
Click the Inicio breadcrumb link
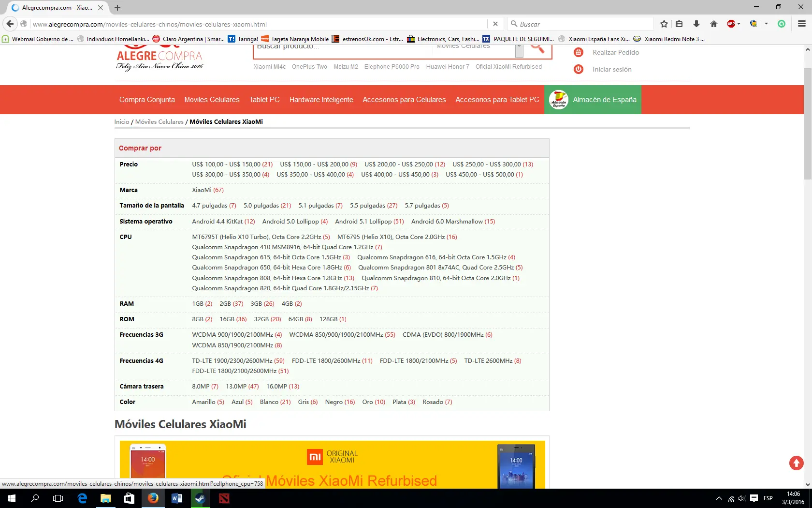click(122, 122)
